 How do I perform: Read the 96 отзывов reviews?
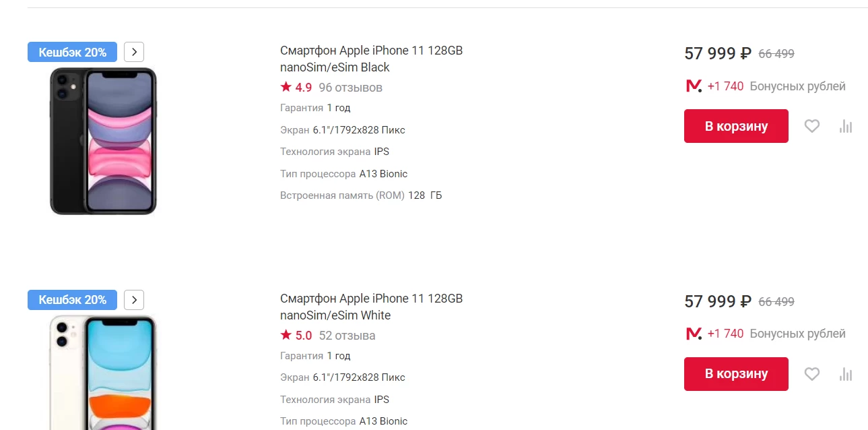tap(350, 88)
